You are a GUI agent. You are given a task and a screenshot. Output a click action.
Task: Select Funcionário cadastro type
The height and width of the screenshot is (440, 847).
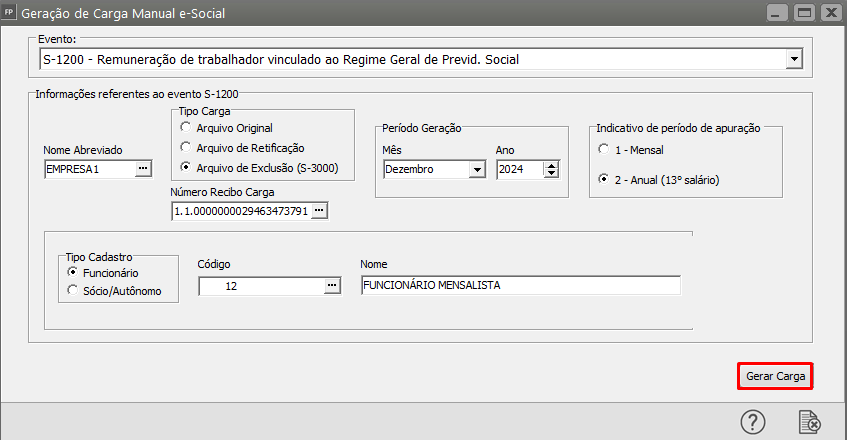click(x=72, y=272)
